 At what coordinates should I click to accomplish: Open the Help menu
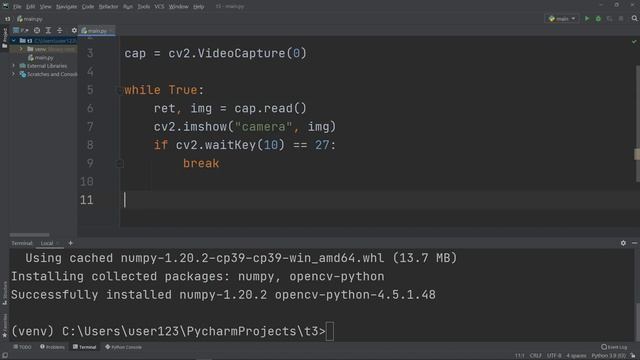click(x=198, y=7)
